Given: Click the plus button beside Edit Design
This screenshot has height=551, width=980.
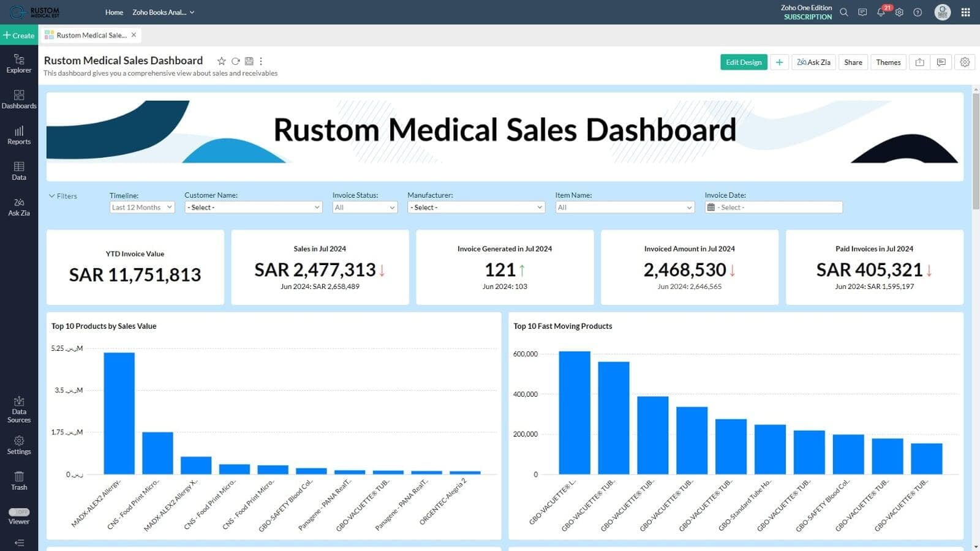Looking at the screenshot, I should tap(779, 62).
